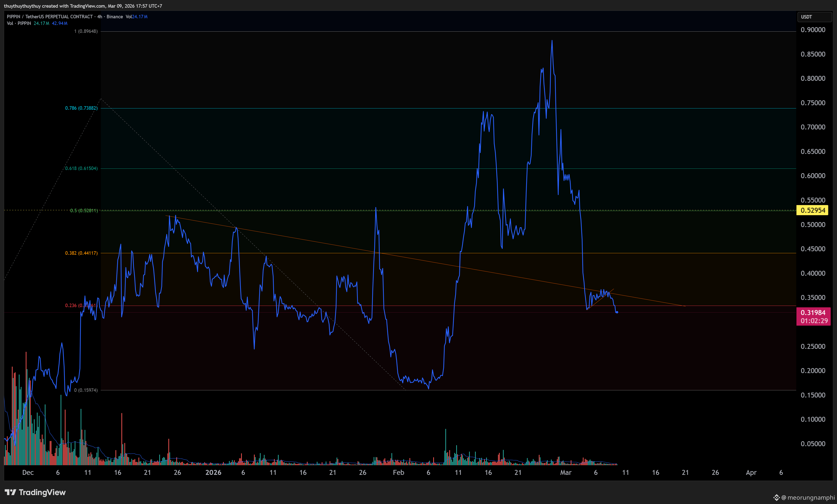This screenshot has height=504, width=837.
Task: Click the 42.94M volume average value
Action: pos(59,23)
